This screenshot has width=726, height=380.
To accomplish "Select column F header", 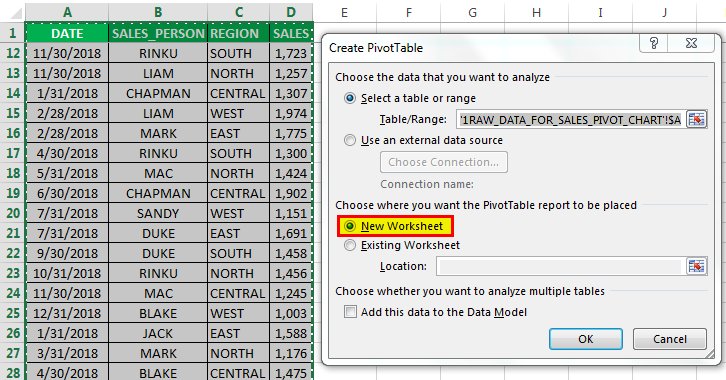I will point(408,12).
